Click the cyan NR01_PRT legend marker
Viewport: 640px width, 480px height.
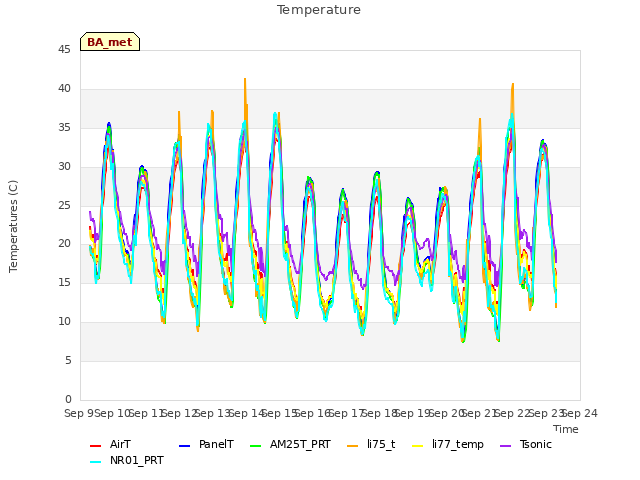(95, 462)
